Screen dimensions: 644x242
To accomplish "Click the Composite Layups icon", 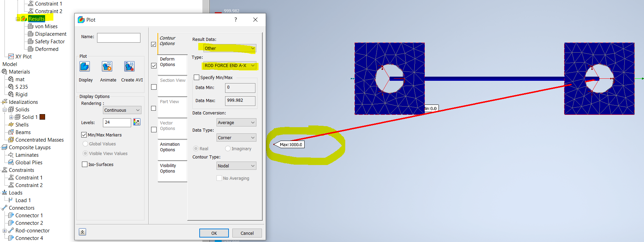I will point(4,147).
